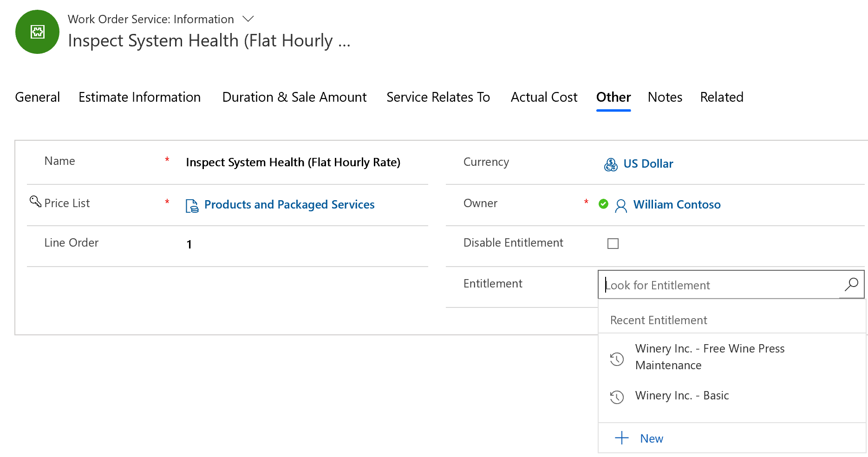This screenshot has width=868, height=457.
Task: Open the US Dollar currency link
Action: [648, 163]
